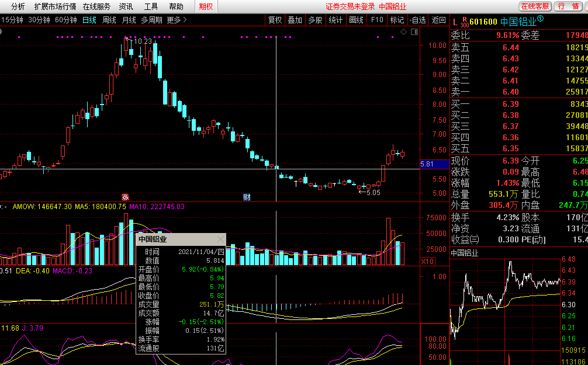
Task: Click the 叠加 overlay toolbar button
Action: (x=295, y=20)
